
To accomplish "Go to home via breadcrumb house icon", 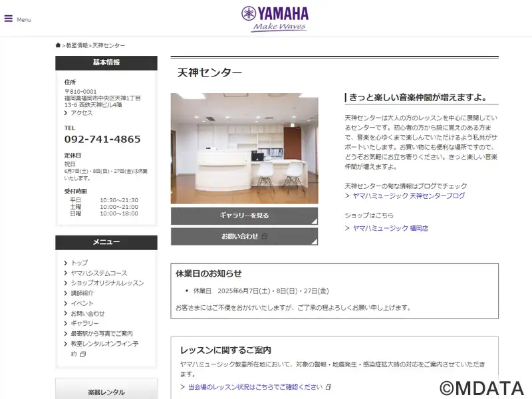I will pos(58,45).
